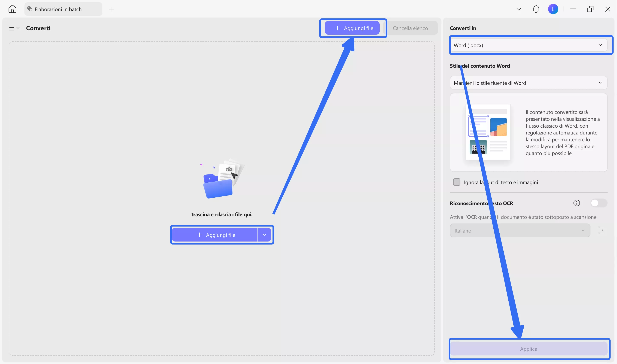Switch to Elaborazioni in batch tab
This screenshot has height=364, width=617.
tap(58, 9)
